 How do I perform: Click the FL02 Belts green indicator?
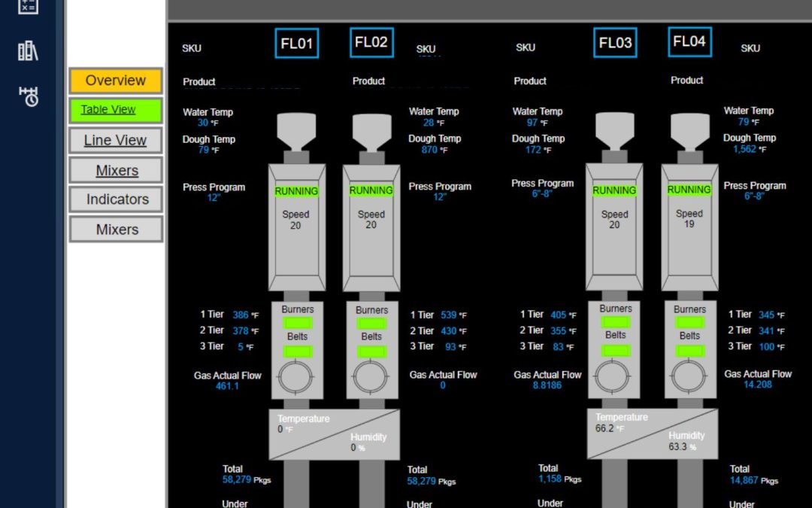372,351
